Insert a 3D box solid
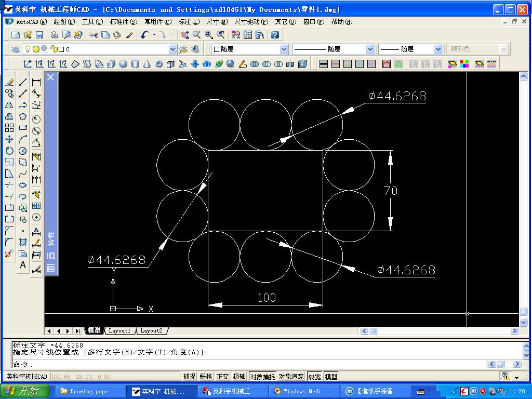The image size is (532, 399). click(x=111, y=64)
